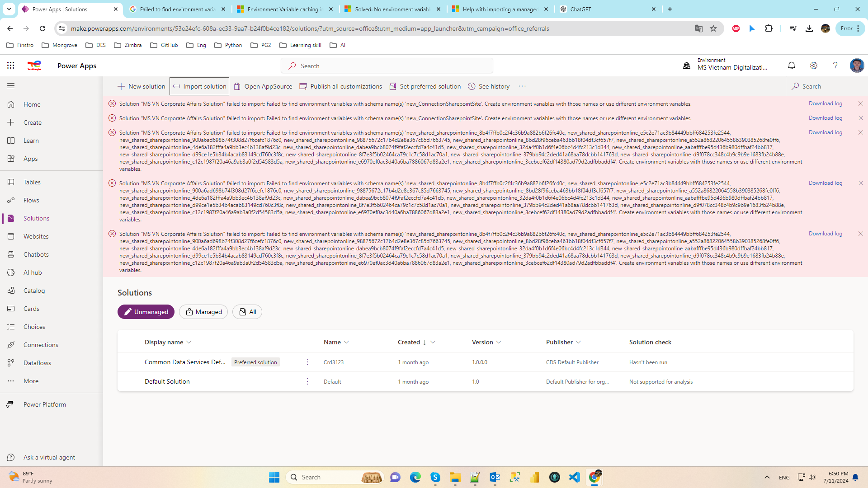Switch to the ChatGPT browser tab

tap(607, 9)
